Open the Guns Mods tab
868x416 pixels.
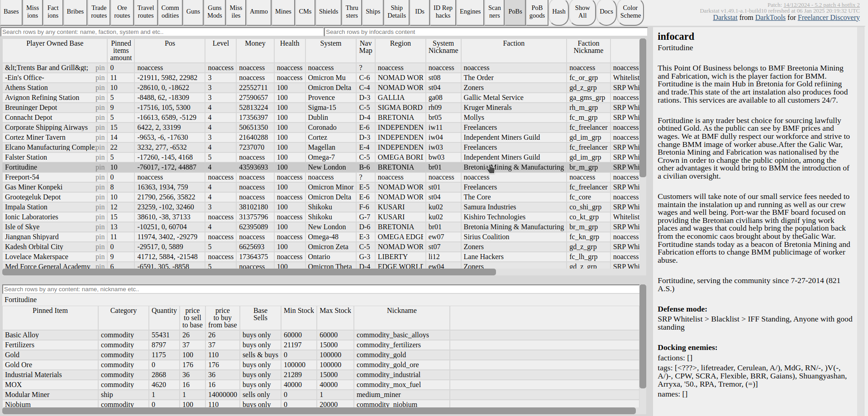tap(215, 12)
